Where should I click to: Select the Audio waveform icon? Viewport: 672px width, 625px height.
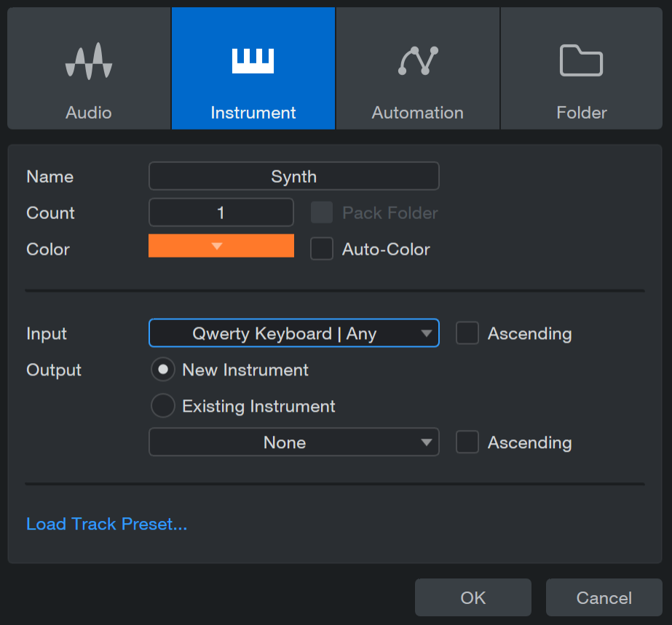[89, 61]
